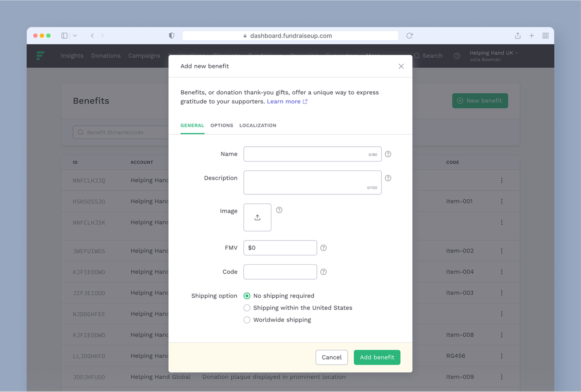This screenshot has width=581, height=392.
Task: Switch to the OPTIONS tab
Action: 222,125
